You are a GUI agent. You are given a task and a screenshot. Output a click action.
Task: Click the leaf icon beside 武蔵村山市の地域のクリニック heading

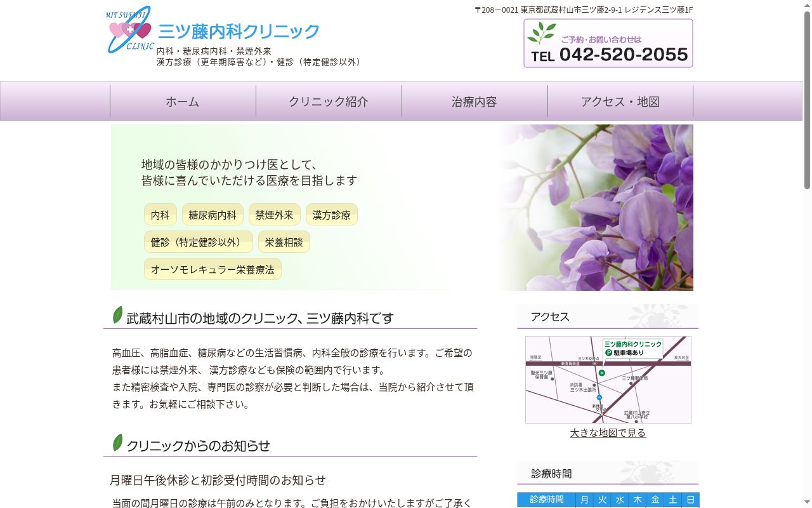[117, 315]
